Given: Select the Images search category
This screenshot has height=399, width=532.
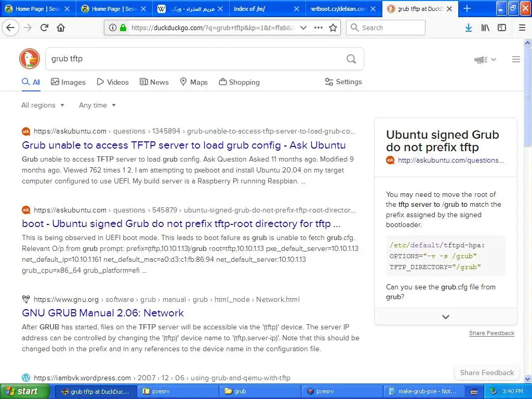Looking at the screenshot, I should [68, 82].
